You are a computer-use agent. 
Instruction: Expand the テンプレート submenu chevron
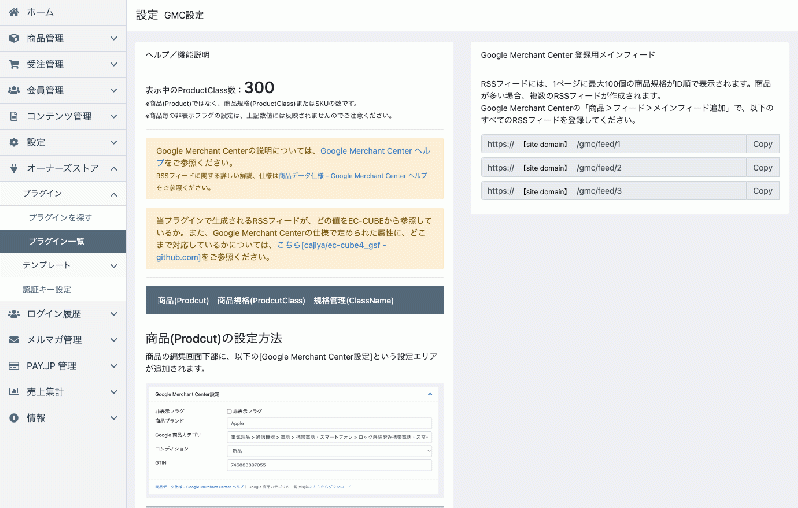114,265
